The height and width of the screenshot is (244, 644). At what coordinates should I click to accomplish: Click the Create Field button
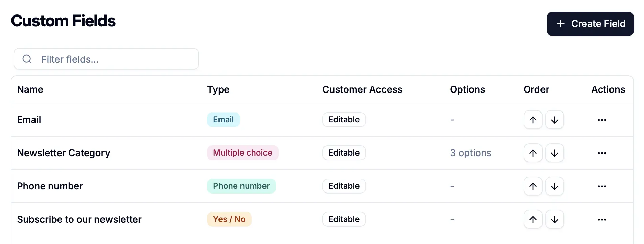coord(590,24)
